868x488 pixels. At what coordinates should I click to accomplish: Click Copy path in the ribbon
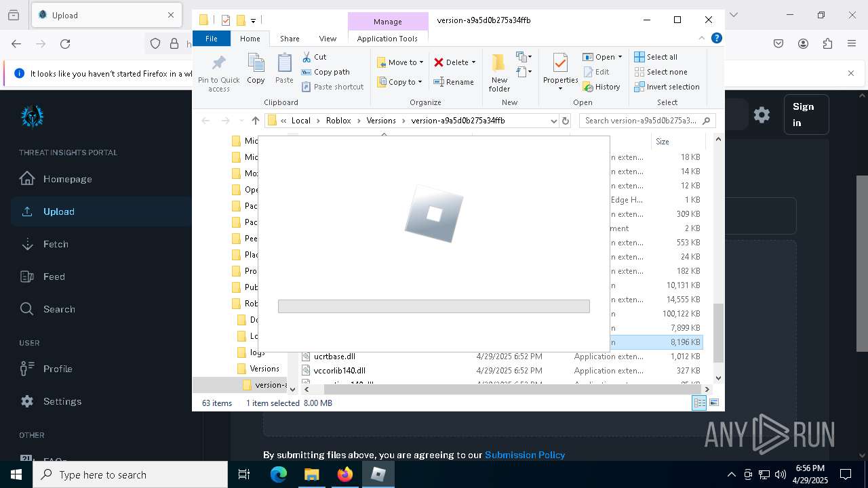point(325,72)
